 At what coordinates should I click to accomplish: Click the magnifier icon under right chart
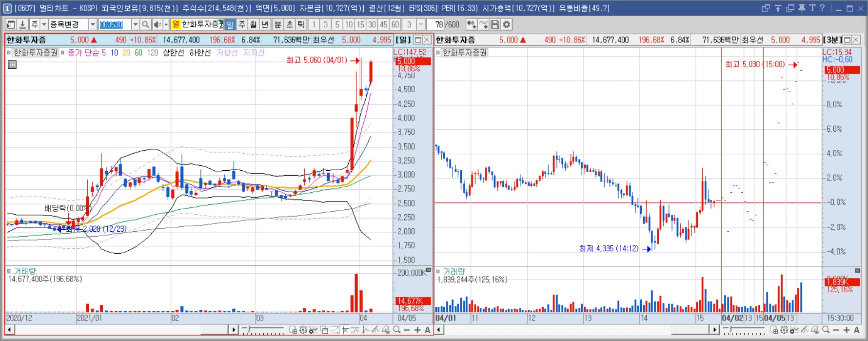tap(826, 330)
